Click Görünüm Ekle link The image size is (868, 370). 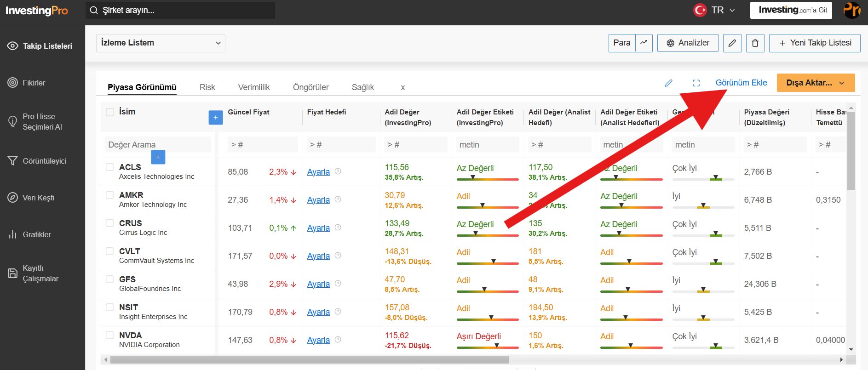click(741, 83)
